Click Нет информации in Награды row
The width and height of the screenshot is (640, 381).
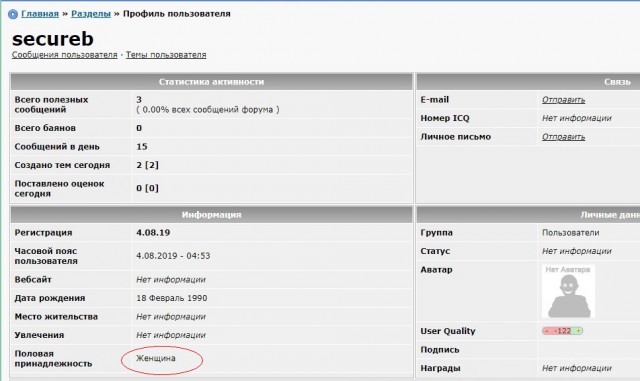pos(577,368)
